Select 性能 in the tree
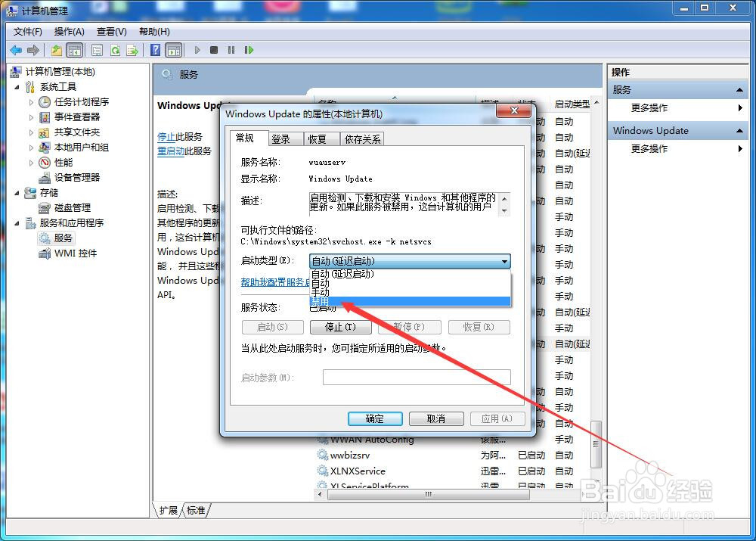Viewport: 756px width, 541px height. click(x=64, y=162)
